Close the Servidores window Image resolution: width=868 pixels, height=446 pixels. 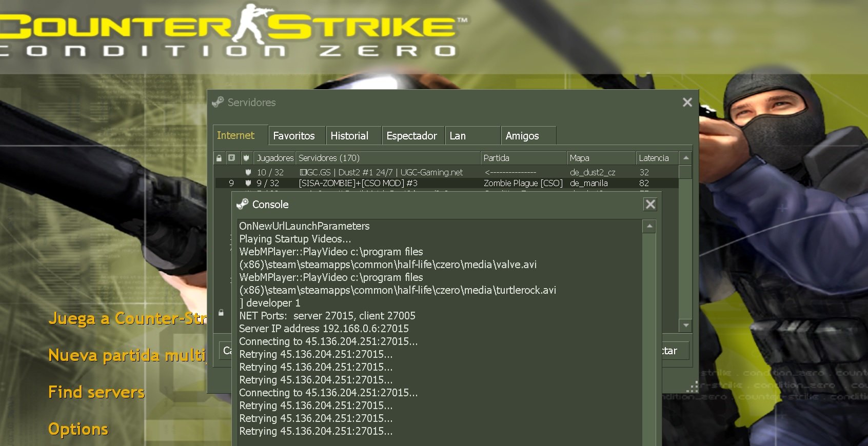[687, 103]
